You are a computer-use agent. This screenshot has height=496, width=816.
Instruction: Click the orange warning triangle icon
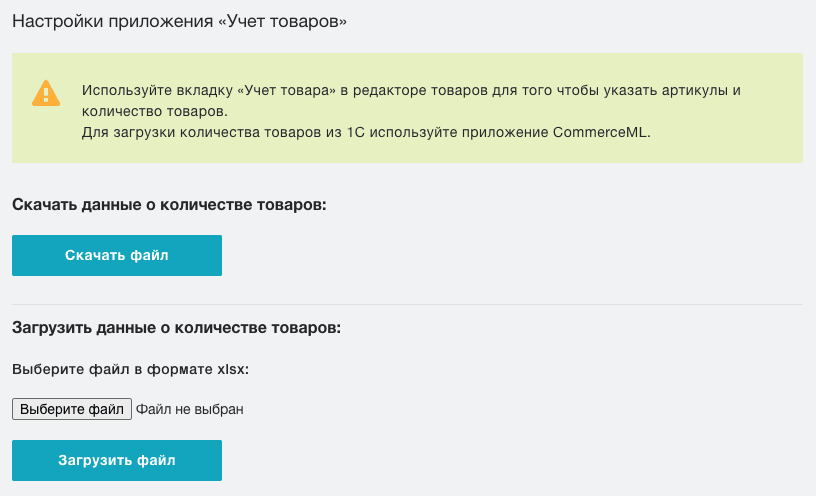(46, 93)
